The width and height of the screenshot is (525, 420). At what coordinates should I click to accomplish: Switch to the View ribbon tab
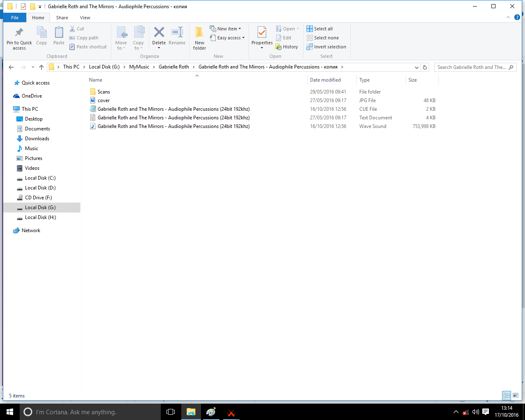[85, 18]
